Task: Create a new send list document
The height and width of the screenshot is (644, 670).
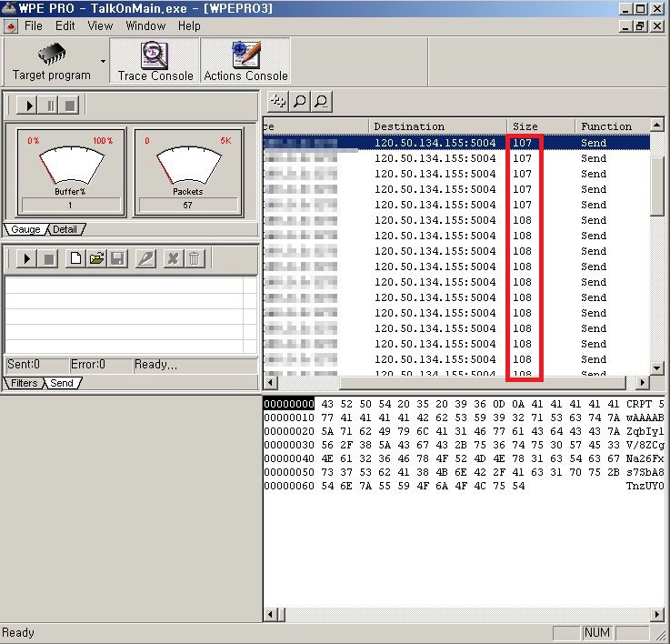Action: click(x=75, y=258)
